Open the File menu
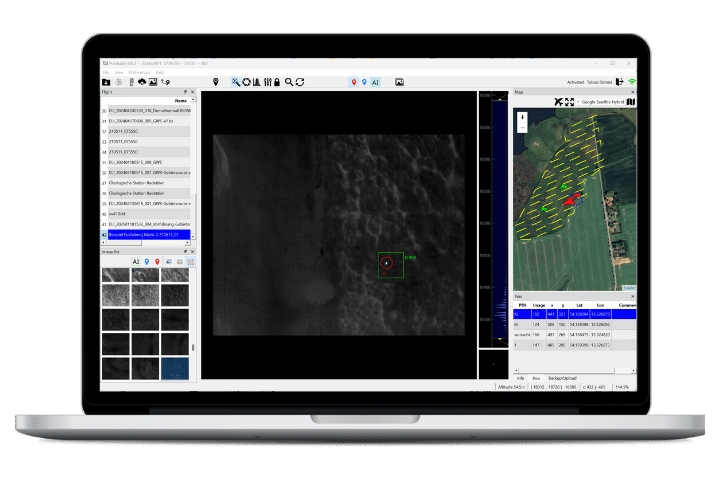Image resolution: width=720 pixels, height=480 pixels. [x=106, y=72]
